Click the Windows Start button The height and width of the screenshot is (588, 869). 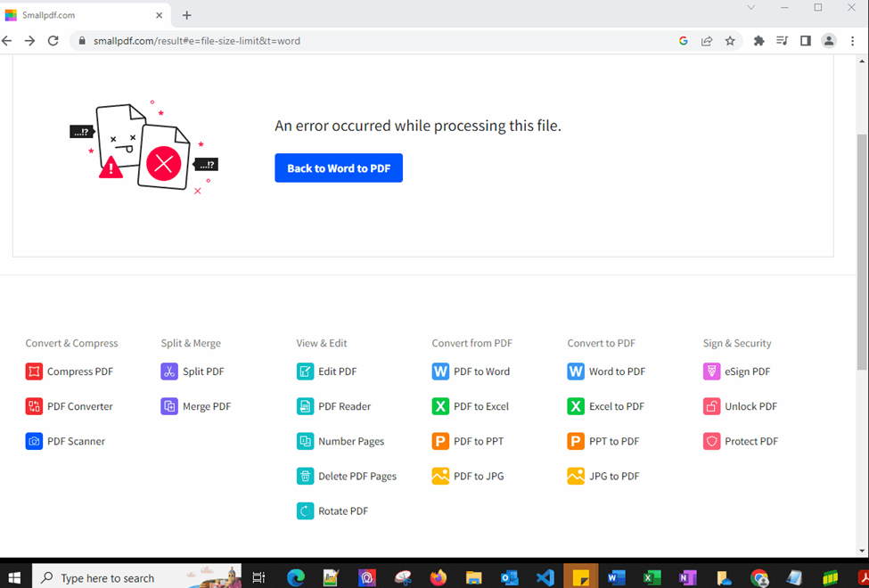coord(14,577)
